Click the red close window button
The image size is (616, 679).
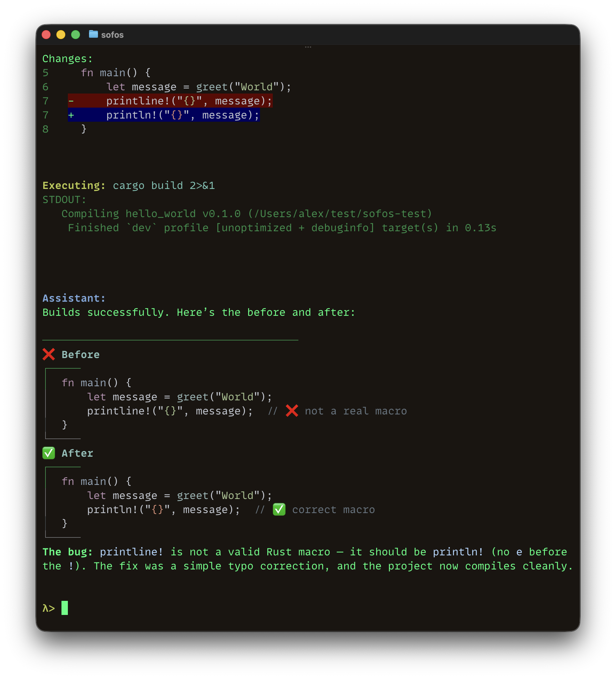click(46, 35)
